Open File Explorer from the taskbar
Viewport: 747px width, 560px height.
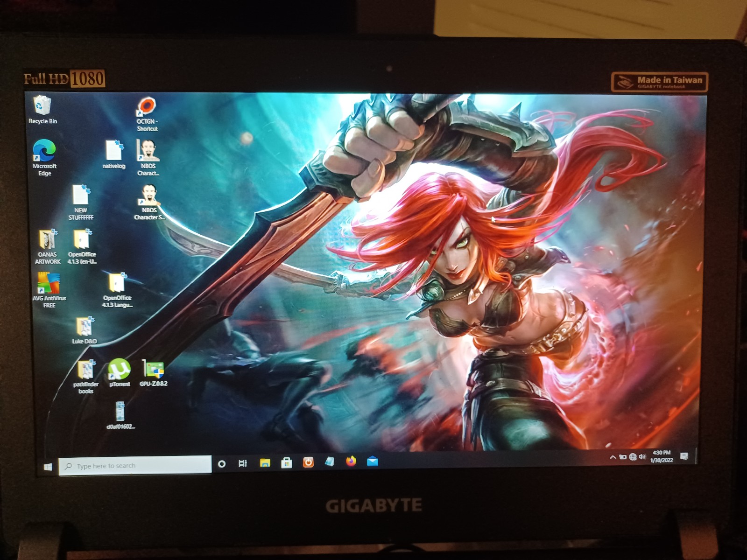pos(265,463)
